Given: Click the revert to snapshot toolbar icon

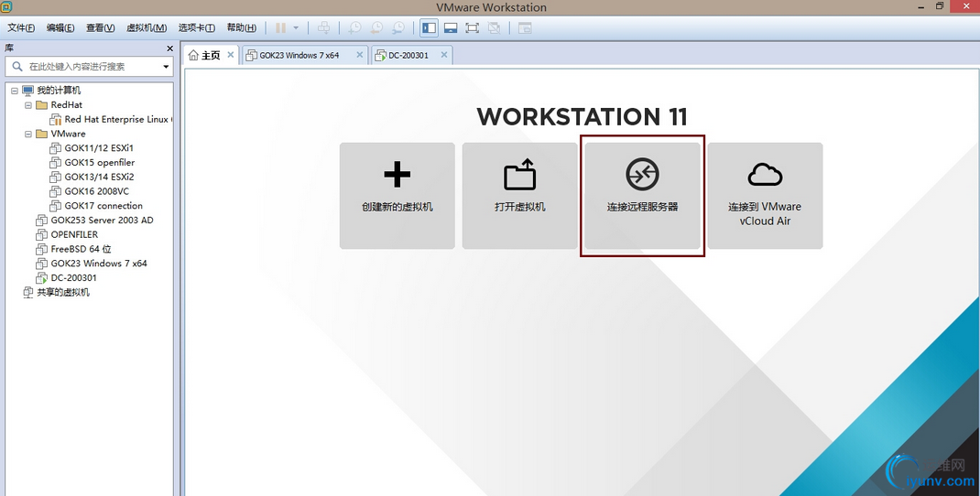Looking at the screenshot, I should pos(376,28).
